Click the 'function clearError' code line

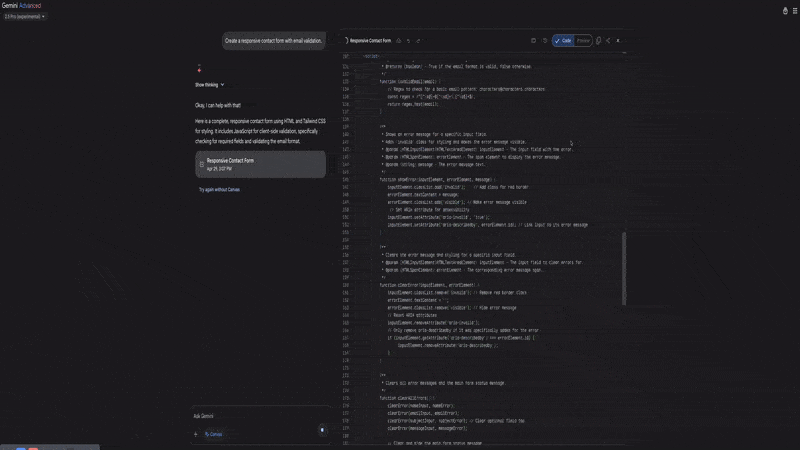pyautogui.click(x=429, y=285)
